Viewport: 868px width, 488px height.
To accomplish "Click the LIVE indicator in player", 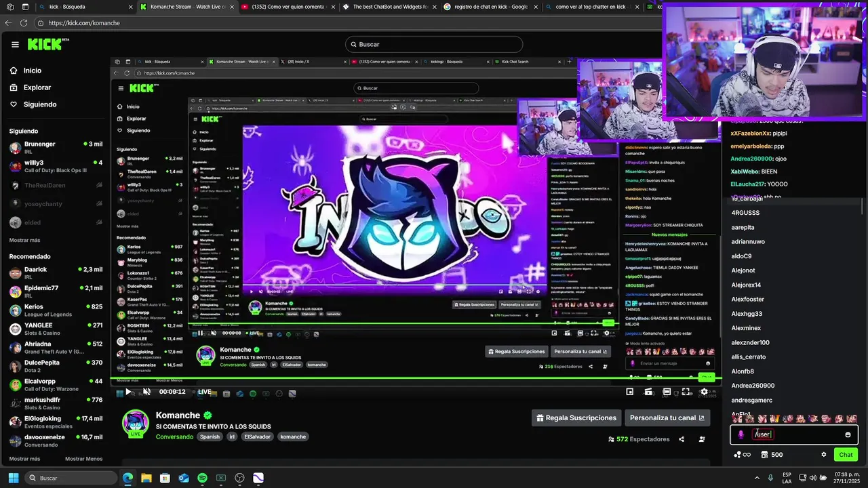I will [x=204, y=392].
